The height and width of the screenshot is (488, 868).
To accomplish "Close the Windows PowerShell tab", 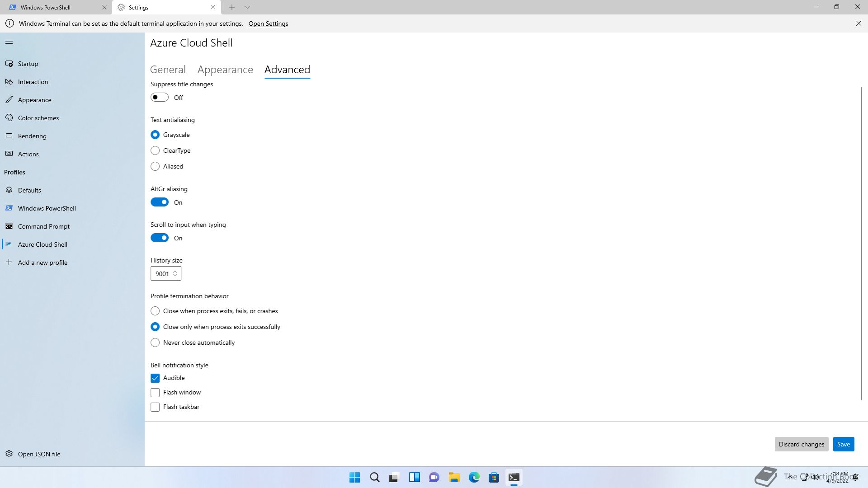I will click(x=104, y=7).
